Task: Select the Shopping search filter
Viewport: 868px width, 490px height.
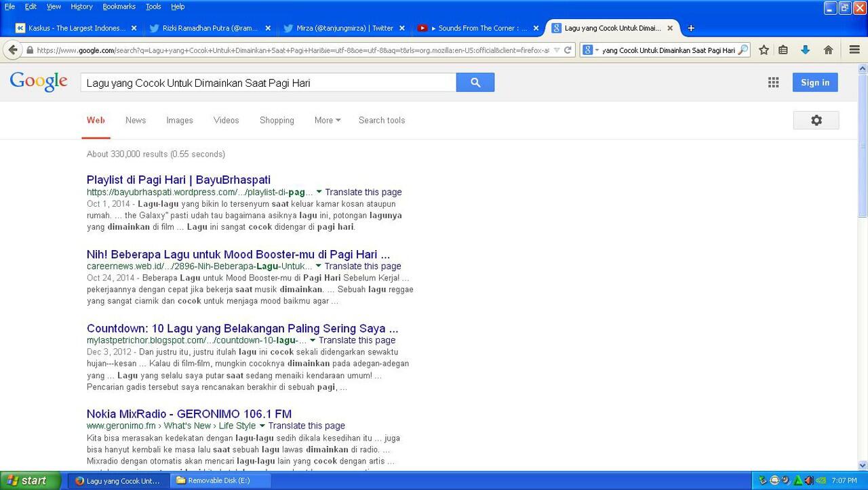Action: tap(277, 120)
